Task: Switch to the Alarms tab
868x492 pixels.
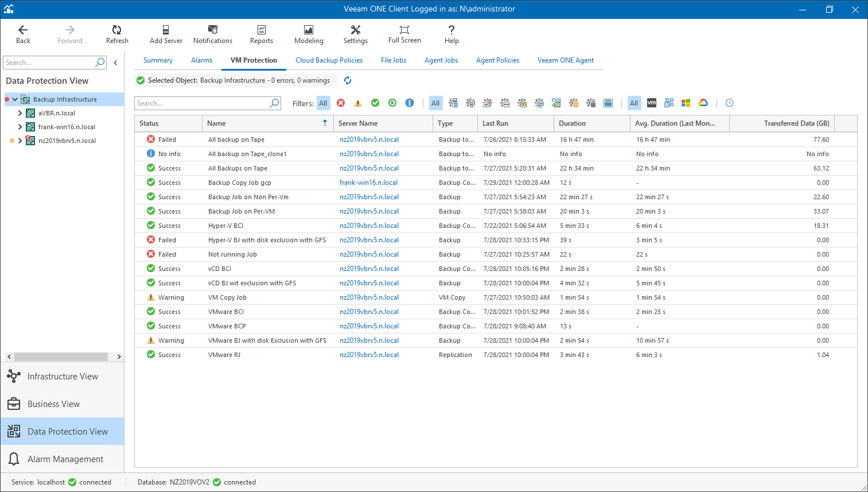Action: (201, 60)
